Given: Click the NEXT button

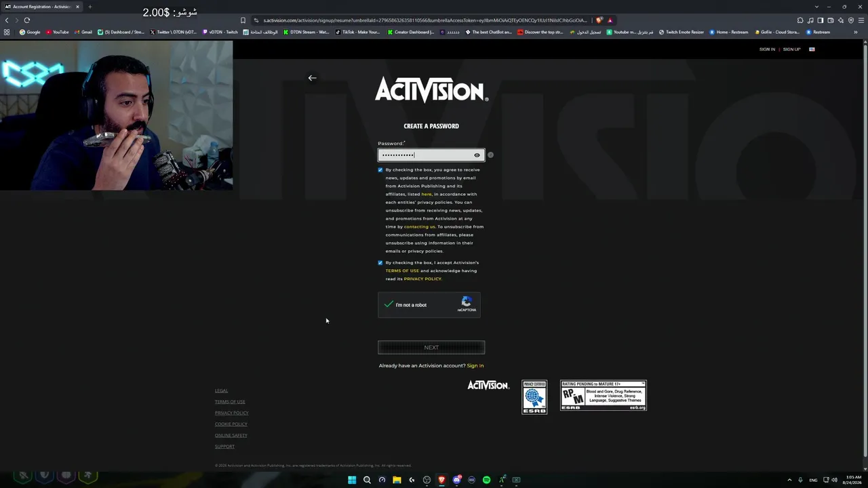Looking at the screenshot, I should click(x=431, y=348).
